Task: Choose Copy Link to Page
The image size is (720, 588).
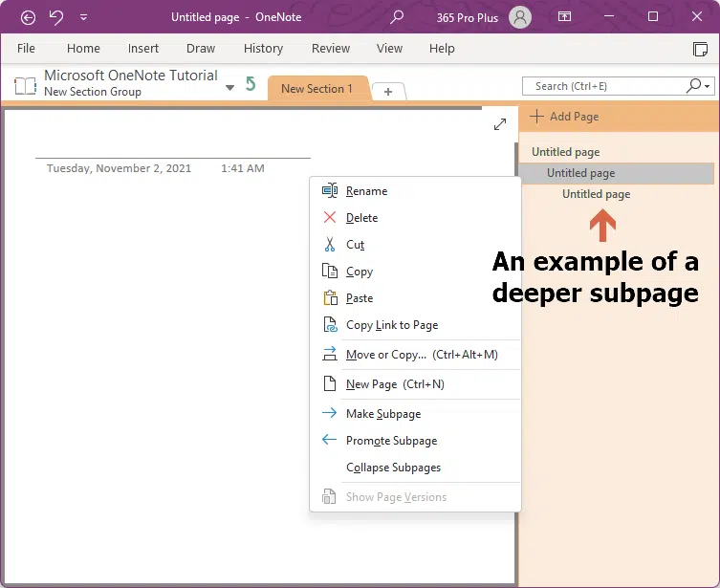Action: [x=415, y=325]
